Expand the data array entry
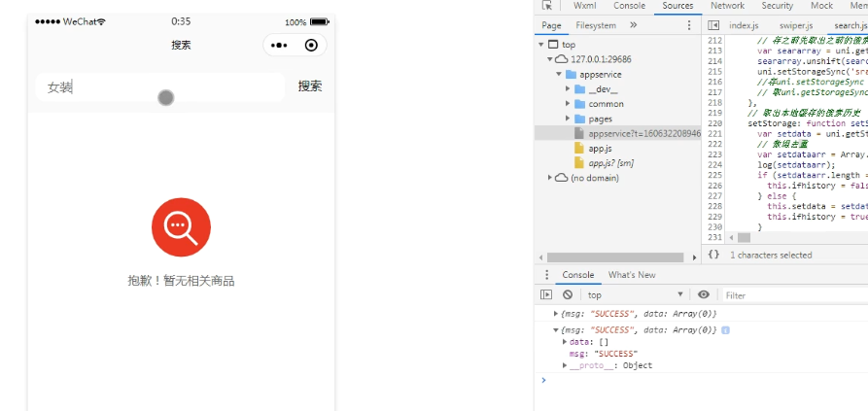Image resolution: width=868 pixels, height=411 pixels. 565,342
